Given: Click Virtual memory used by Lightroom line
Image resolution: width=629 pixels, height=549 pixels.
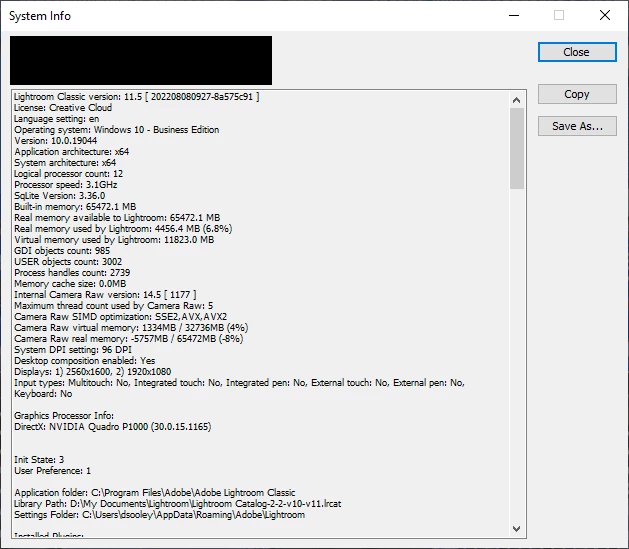Looking at the screenshot, I should click(114, 239).
